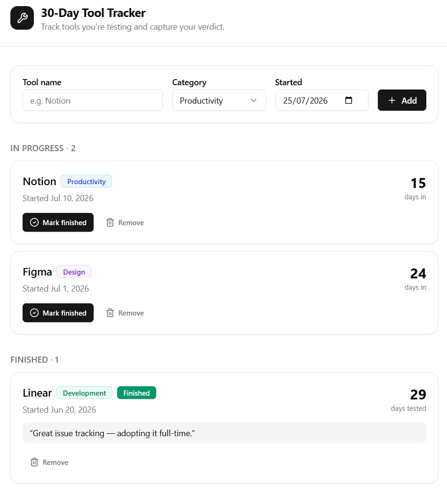Image resolution: width=447 pixels, height=504 pixels.
Task: Click the Design tag on Figma
Action: [74, 272]
